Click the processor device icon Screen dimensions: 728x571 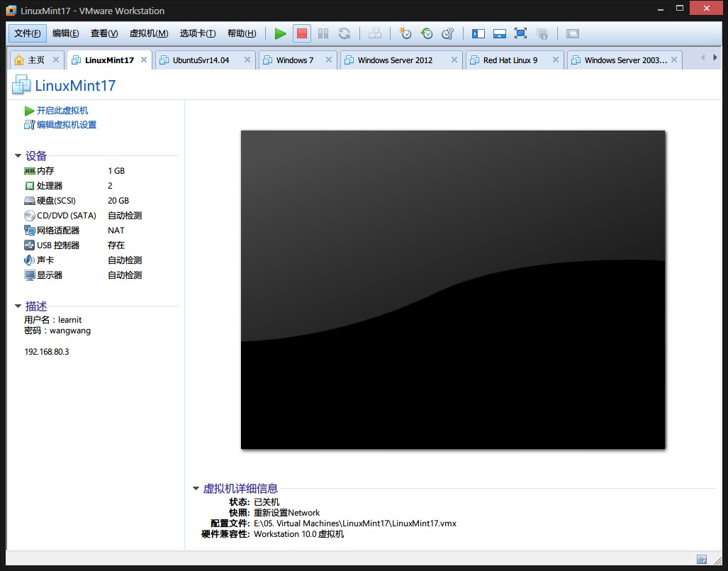coord(29,186)
